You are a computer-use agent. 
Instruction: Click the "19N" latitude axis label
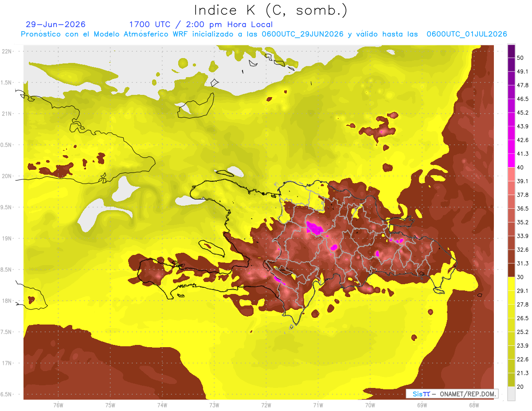click(7, 238)
